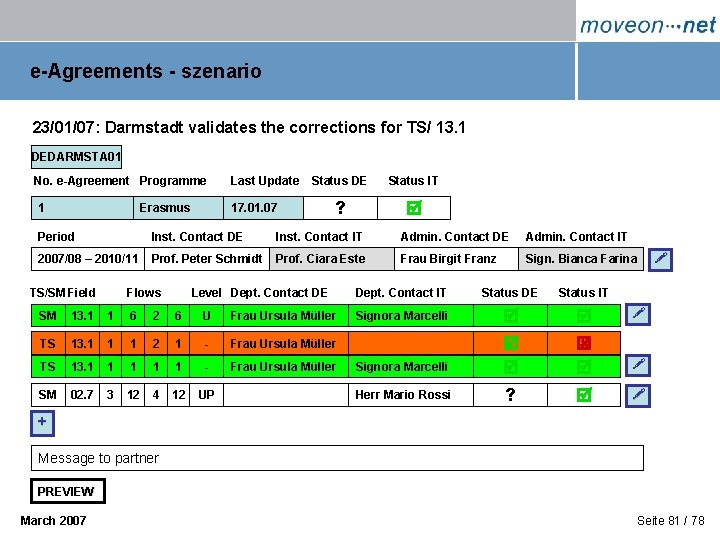This screenshot has width=720, height=540.
Task: Click the DEDARMSTA01 institution code button
Action: (x=76, y=157)
